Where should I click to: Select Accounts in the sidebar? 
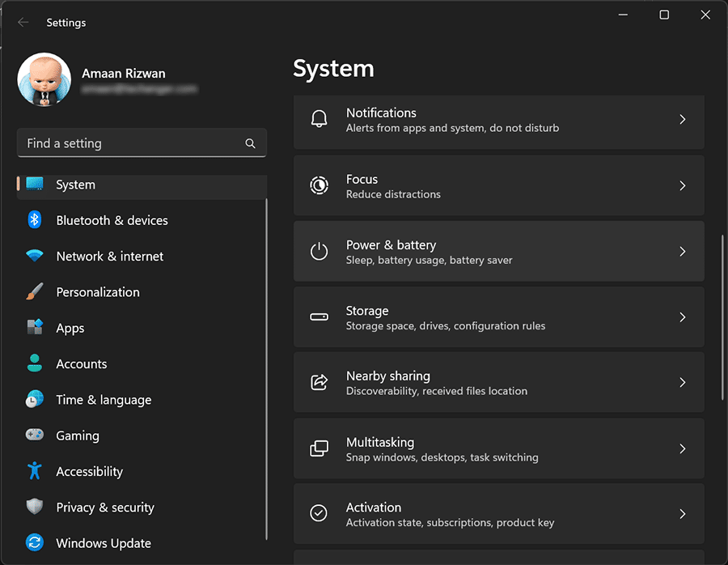(81, 364)
